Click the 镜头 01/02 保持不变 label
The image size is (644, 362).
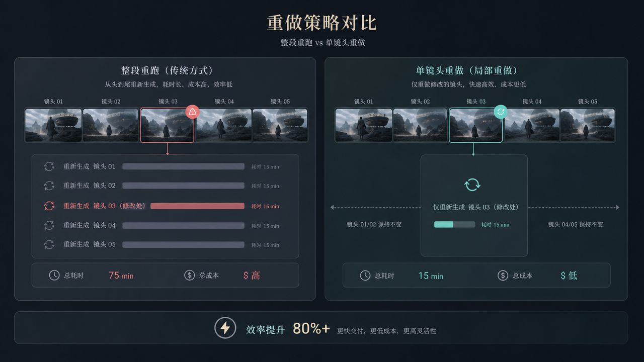(x=374, y=224)
